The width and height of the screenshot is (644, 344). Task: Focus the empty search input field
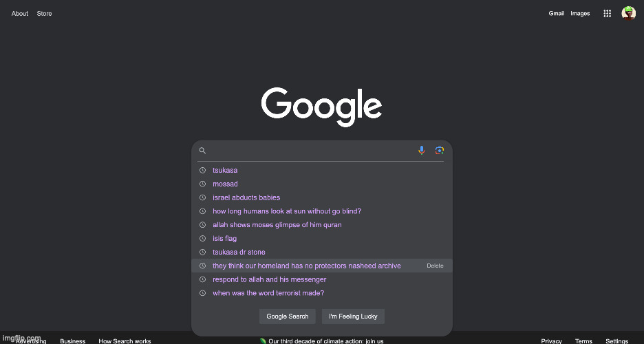312,150
